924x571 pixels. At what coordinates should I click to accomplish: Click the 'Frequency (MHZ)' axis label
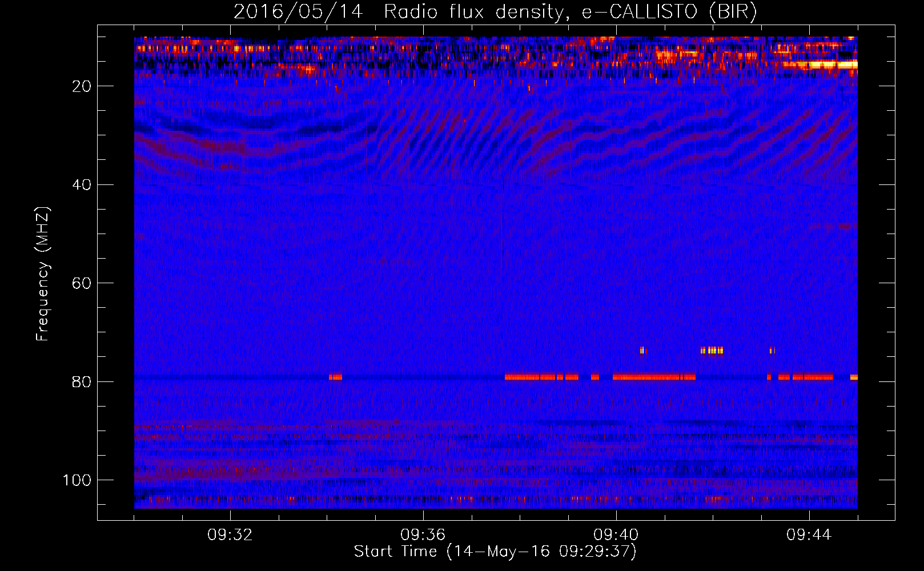[43, 274]
